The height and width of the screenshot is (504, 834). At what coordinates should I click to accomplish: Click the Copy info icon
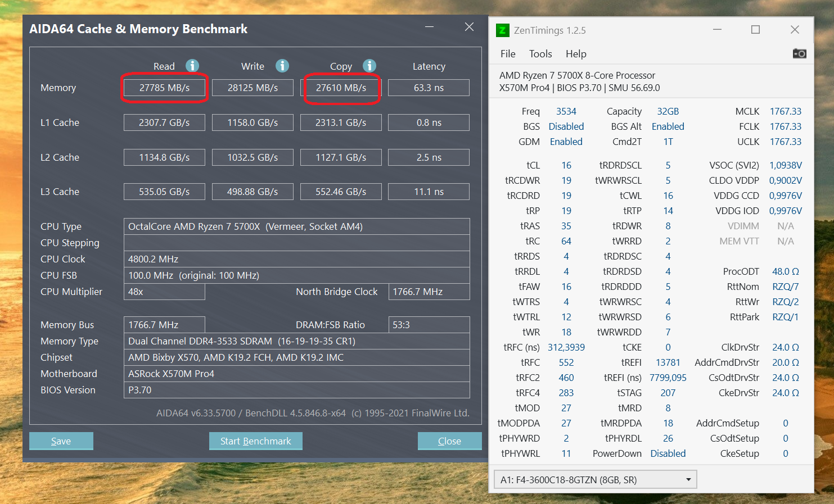(369, 66)
